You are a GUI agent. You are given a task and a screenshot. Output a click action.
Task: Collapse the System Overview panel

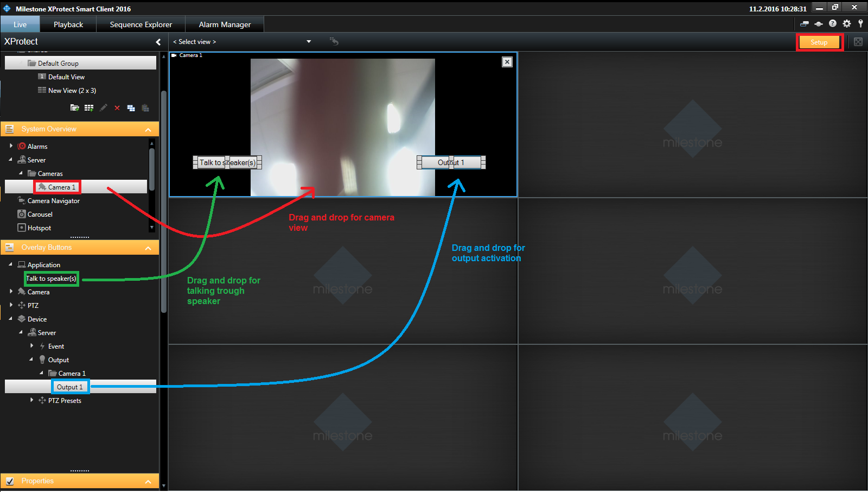pyautogui.click(x=148, y=129)
